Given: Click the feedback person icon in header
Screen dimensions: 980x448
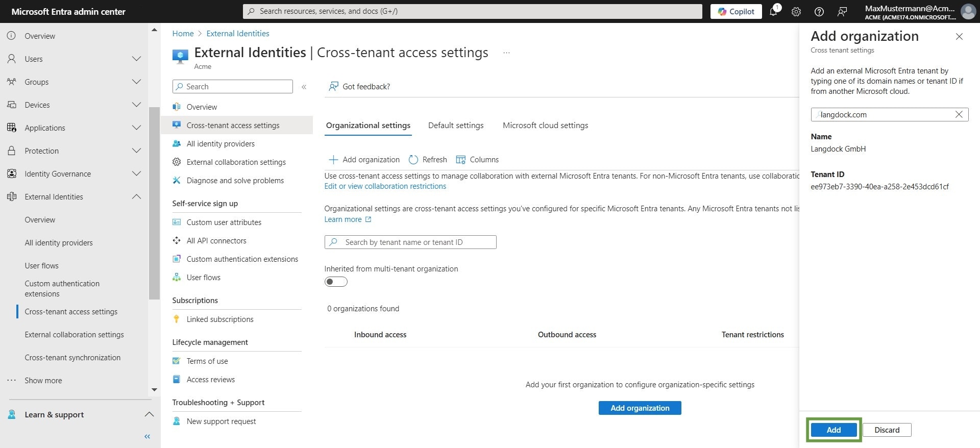Looking at the screenshot, I should [x=842, y=12].
